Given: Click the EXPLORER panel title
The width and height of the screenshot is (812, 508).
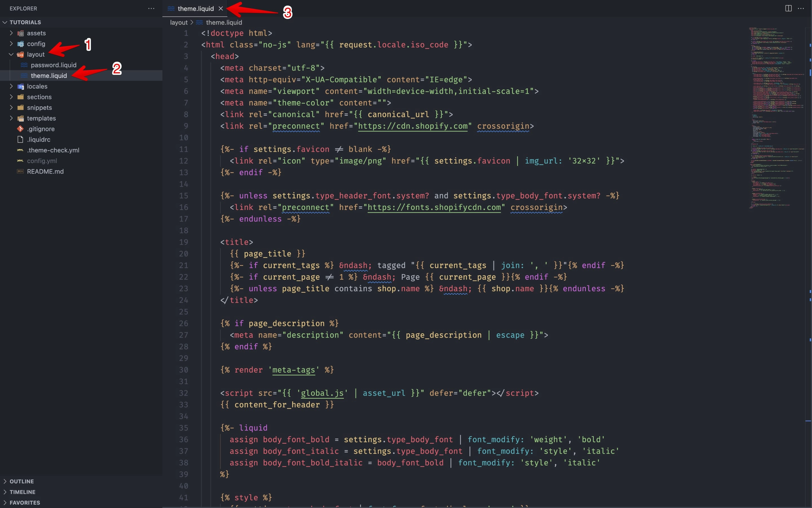Looking at the screenshot, I should coord(23,8).
